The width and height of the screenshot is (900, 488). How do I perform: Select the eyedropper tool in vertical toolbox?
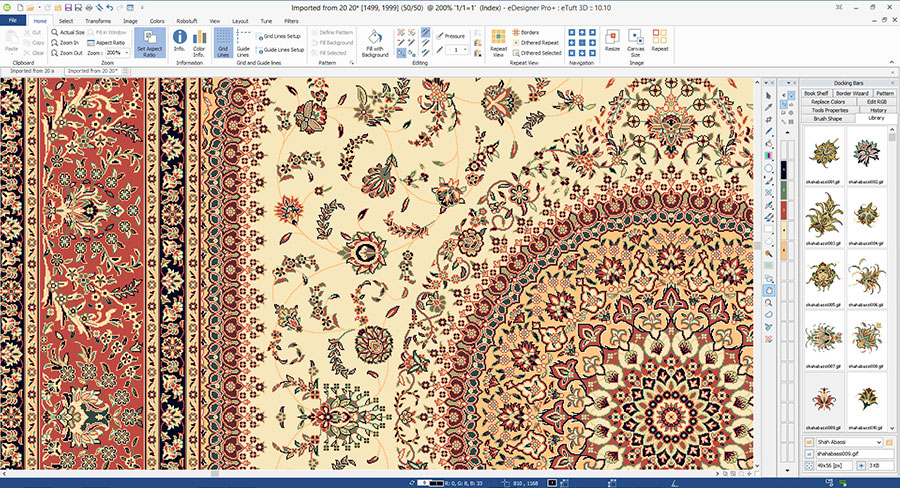(769, 107)
